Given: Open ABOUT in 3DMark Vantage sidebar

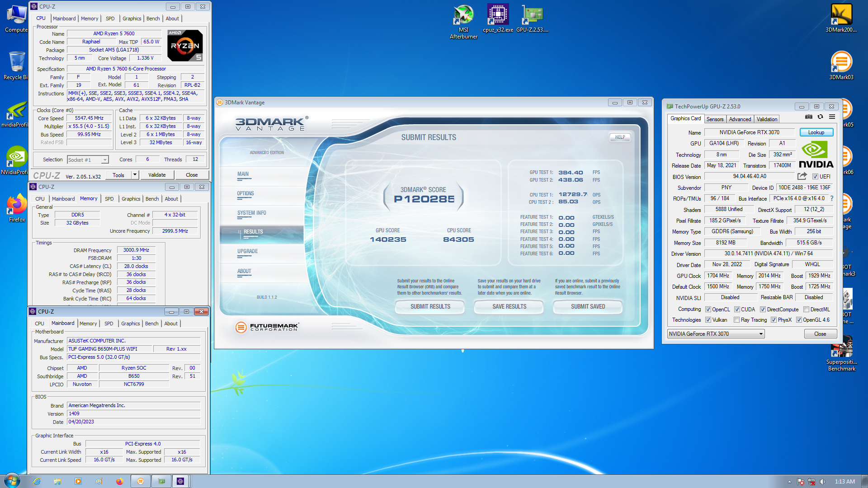Looking at the screenshot, I should click(x=244, y=271).
